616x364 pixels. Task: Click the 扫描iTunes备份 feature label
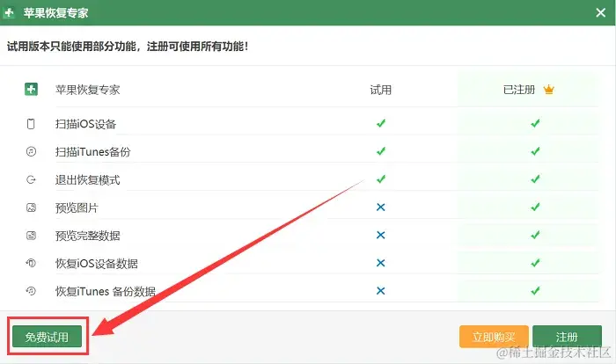coord(92,152)
